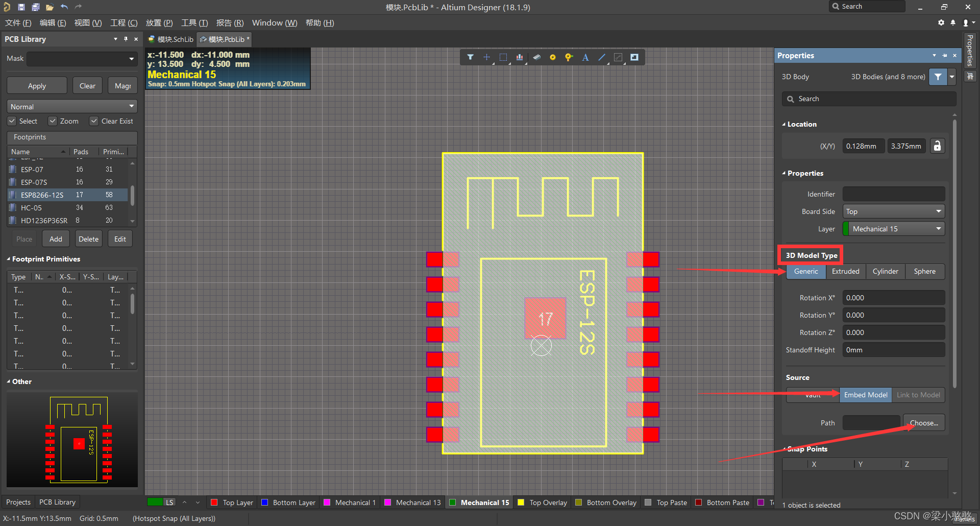Select the move objects cross tool
This screenshot has height=526, width=980.
[486, 57]
